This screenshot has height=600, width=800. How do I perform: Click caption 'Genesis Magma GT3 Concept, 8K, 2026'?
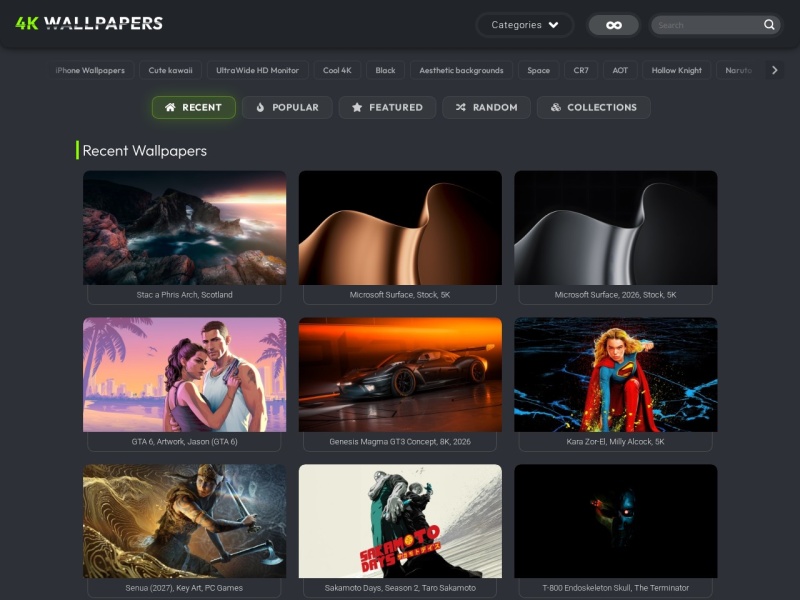[400, 442]
